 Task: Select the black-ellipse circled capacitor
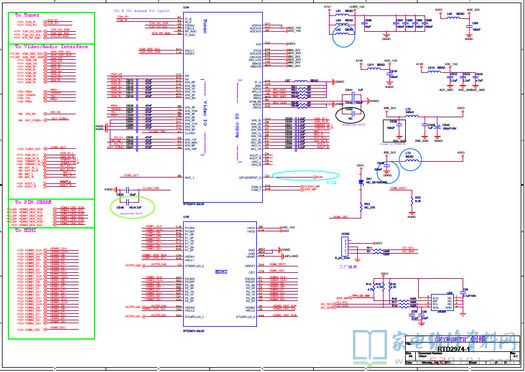[350, 115]
